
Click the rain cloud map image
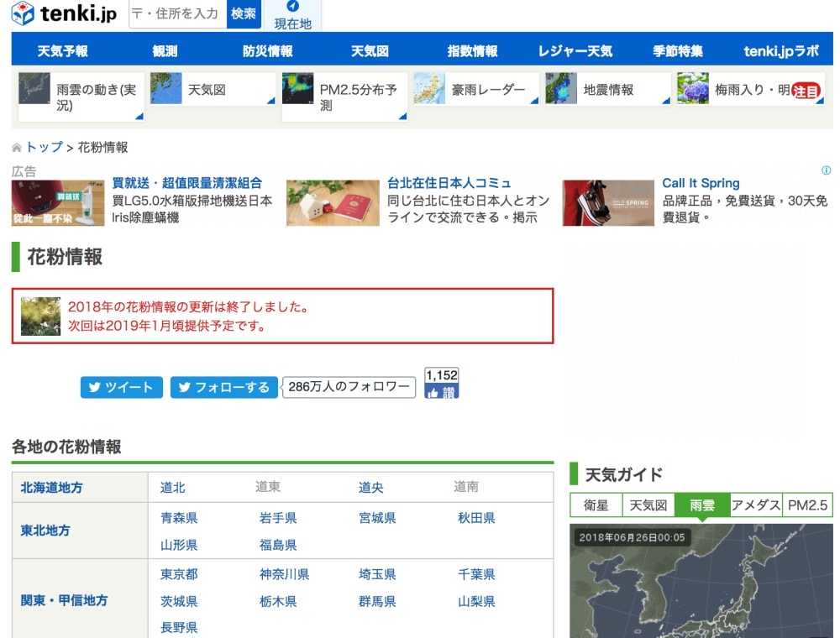tap(701, 588)
